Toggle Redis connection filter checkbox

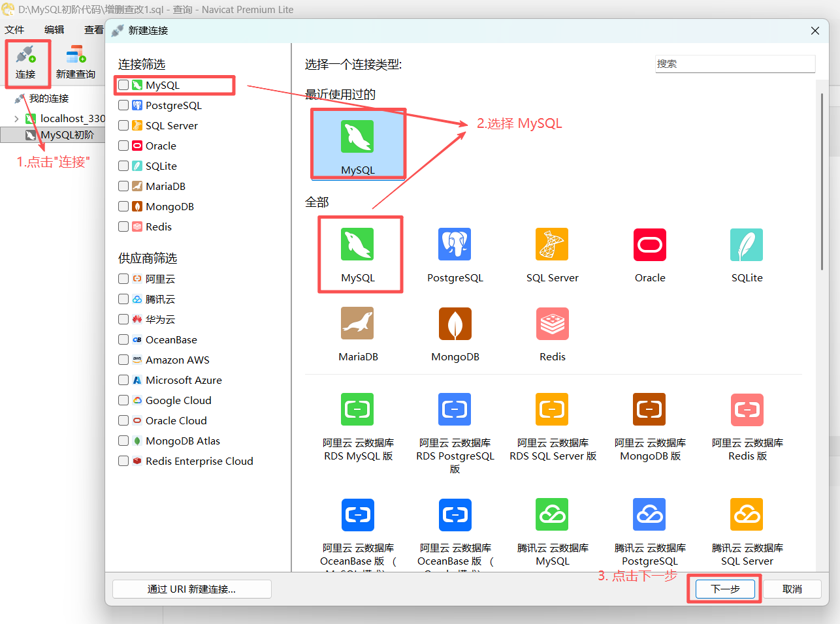[x=123, y=226]
